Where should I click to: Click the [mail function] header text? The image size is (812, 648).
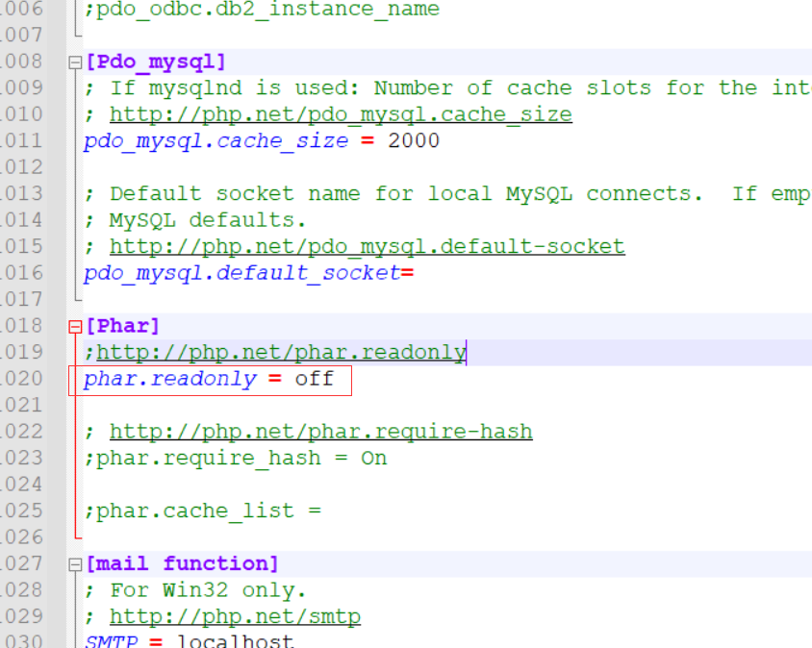tap(182, 563)
